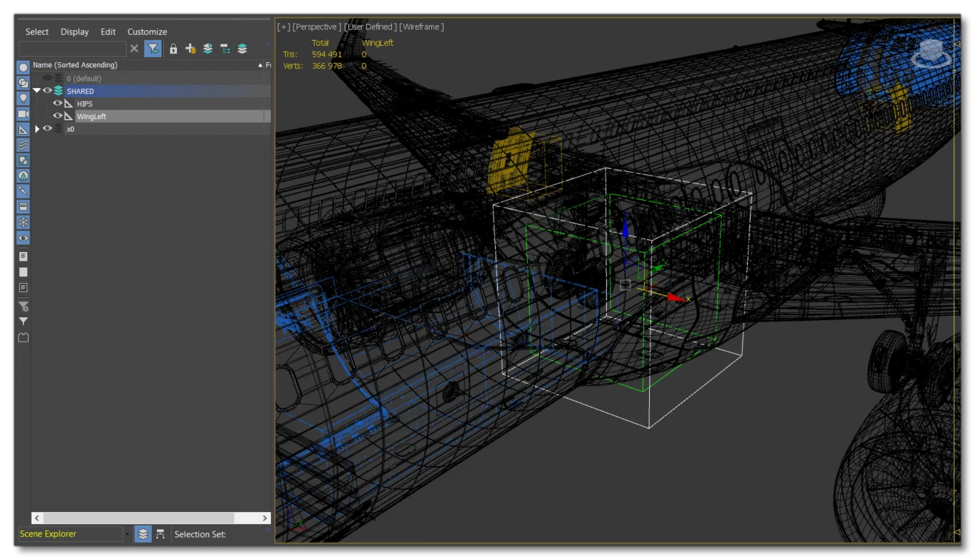Click the invert display outlined page icon
Image resolution: width=975 pixels, height=560 pixels.
pyautogui.click(x=23, y=287)
